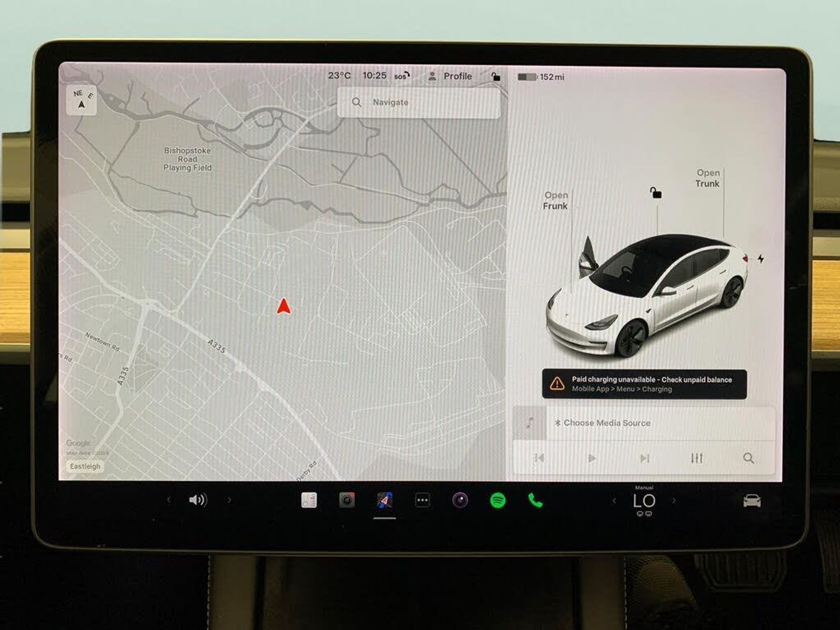Tap the Navigate search field
This screenshot has width=840, height=630.
tap(419, 103)
